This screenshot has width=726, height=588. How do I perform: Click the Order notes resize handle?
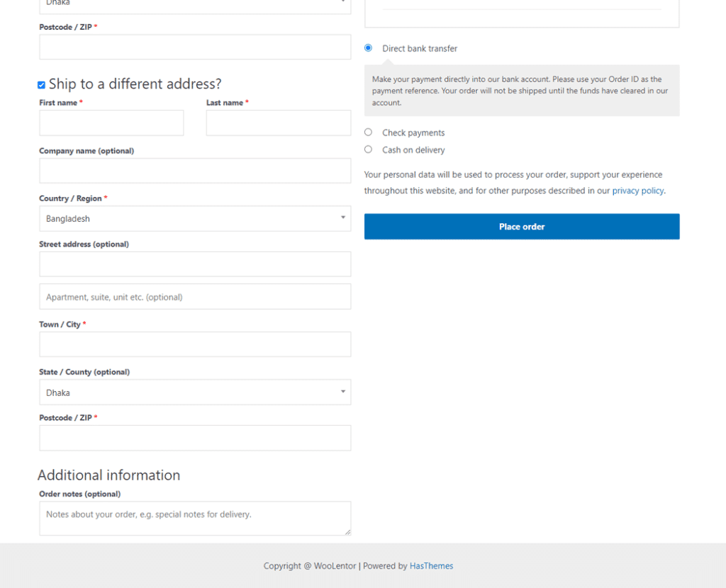click(x=347, y=532)
